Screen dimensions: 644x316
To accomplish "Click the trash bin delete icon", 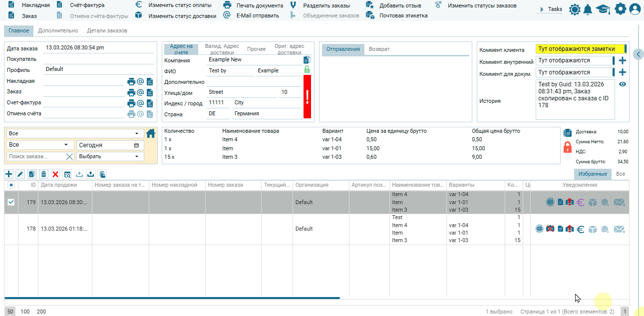I will (x=44, y=174).
